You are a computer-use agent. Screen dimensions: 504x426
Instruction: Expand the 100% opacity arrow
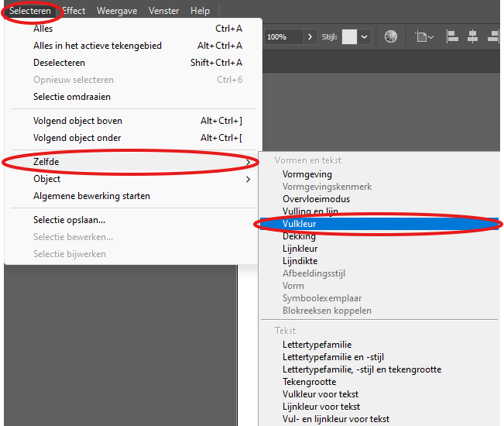click(310, 36)
